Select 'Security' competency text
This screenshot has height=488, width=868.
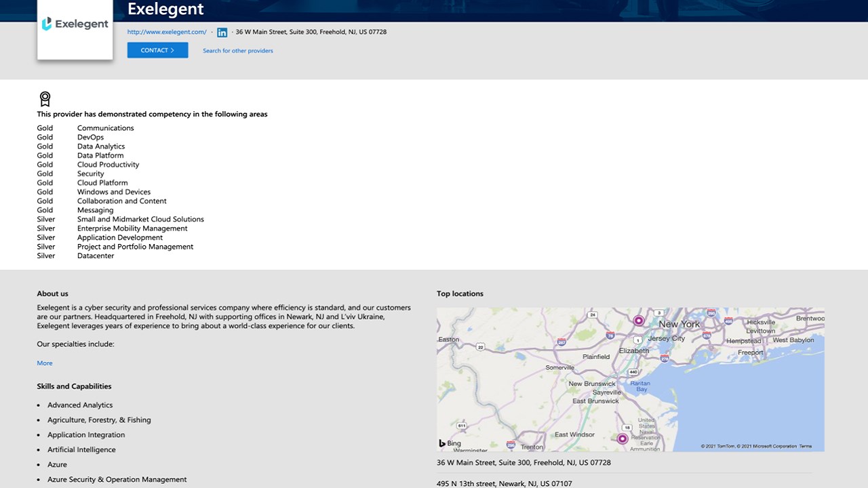pos(90,174)
